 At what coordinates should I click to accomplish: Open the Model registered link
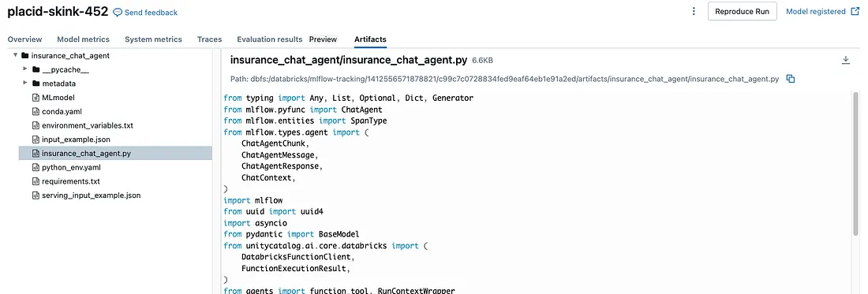(815, 12)
